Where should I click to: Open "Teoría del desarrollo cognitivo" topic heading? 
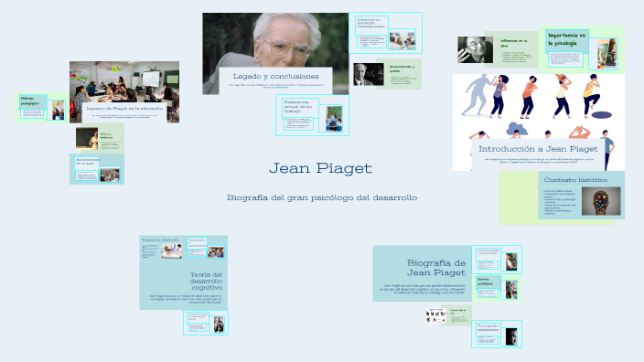point(206,282)
